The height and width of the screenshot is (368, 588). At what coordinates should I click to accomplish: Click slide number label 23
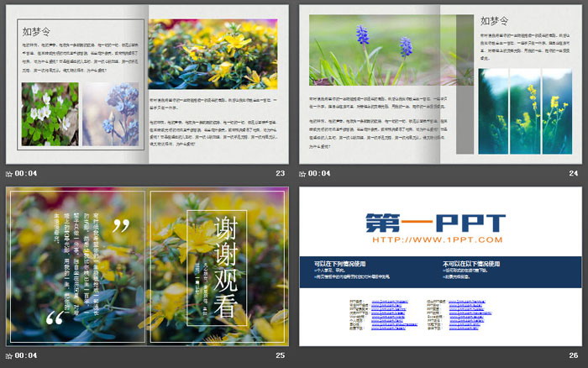pos(280,173)
